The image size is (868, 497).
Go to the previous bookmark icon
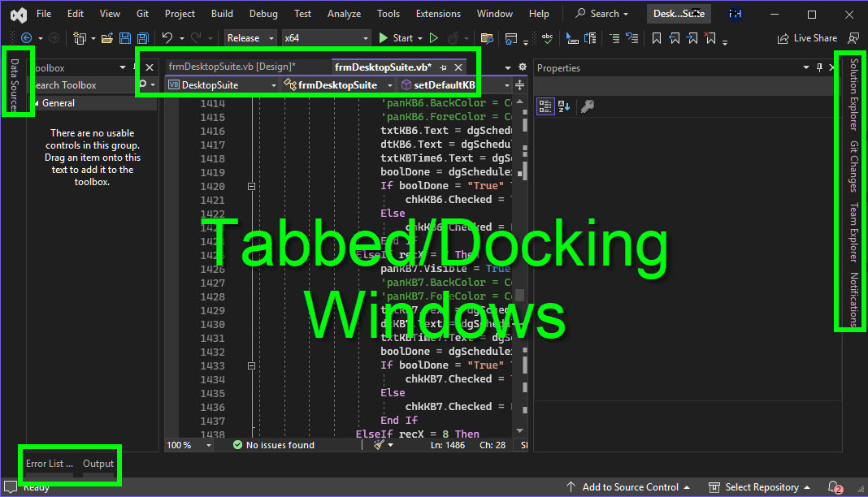tap(675, 38)
